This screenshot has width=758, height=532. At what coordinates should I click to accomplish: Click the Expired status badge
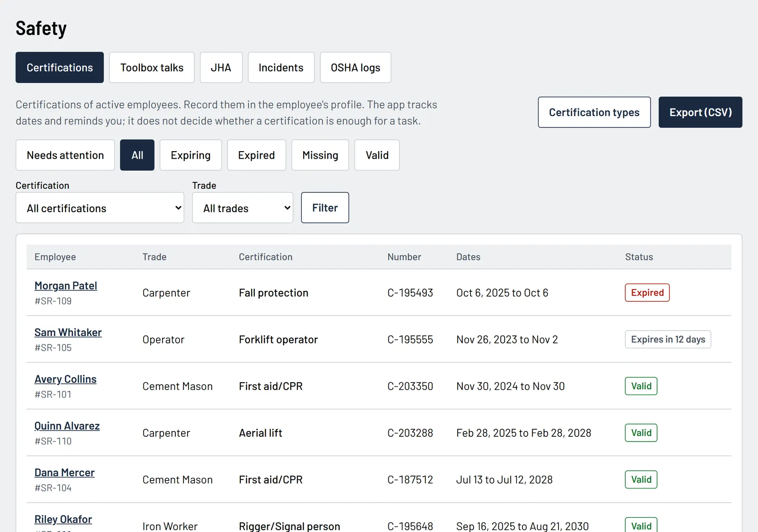pos(647,293)
